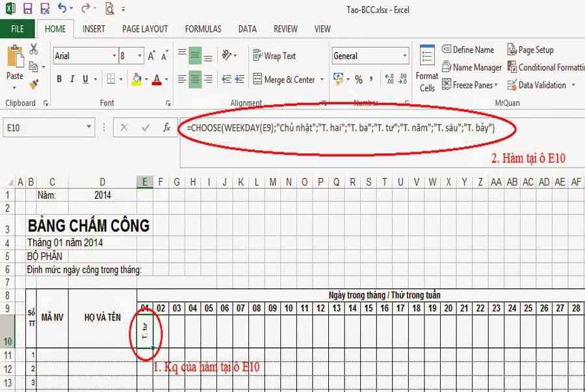Open the General number format dropdown
This screenshot has width=585, height=392.
click(405, 56)
